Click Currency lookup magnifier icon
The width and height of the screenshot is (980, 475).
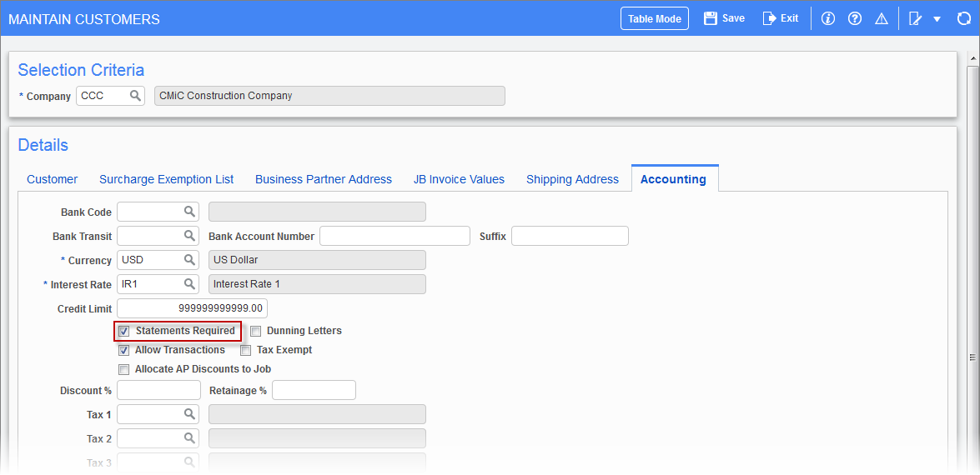tap(189, 260)
